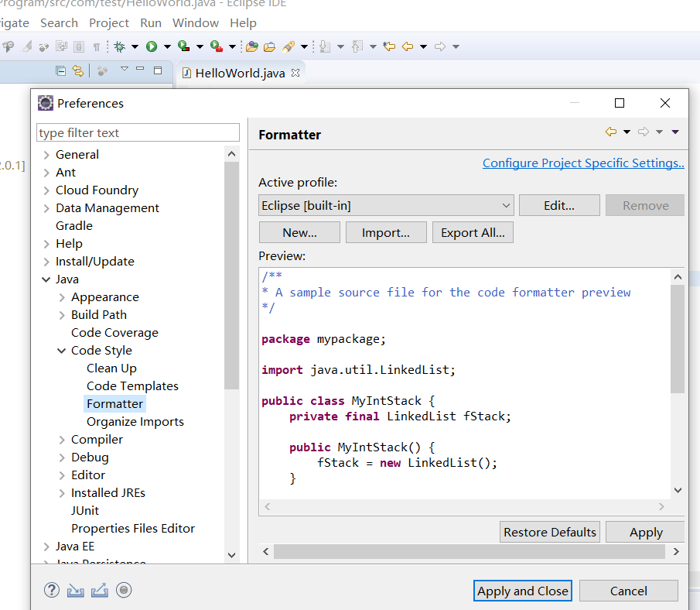Open the Window menu

pos(196,22)
